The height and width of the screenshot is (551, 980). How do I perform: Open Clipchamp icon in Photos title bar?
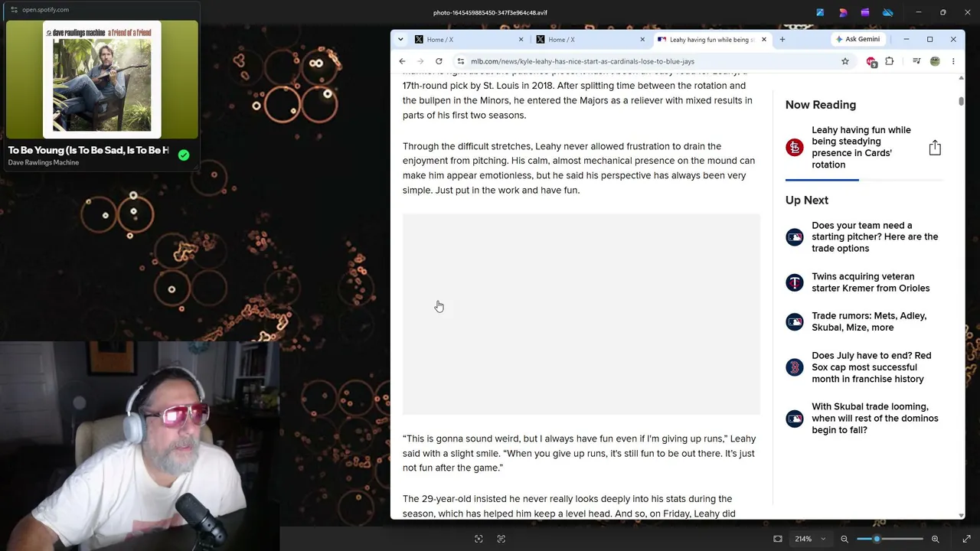click(865, 12)
